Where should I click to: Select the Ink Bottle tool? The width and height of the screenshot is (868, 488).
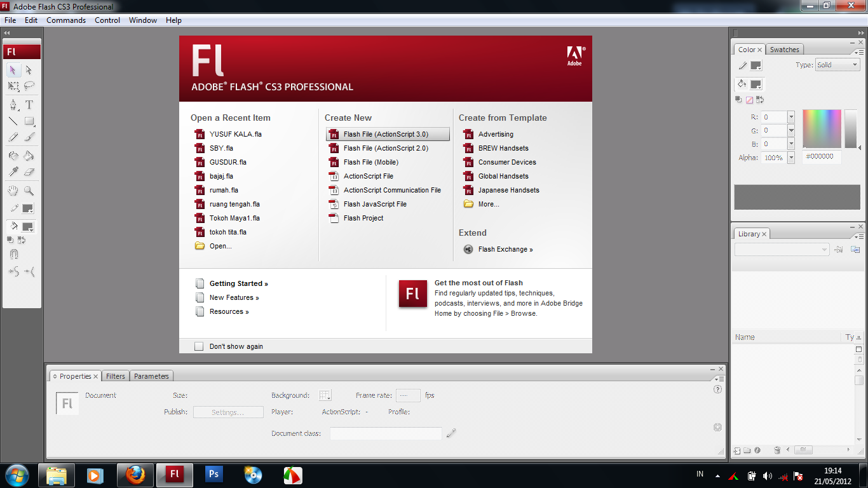pyautogui.click(x=13, y=156)
